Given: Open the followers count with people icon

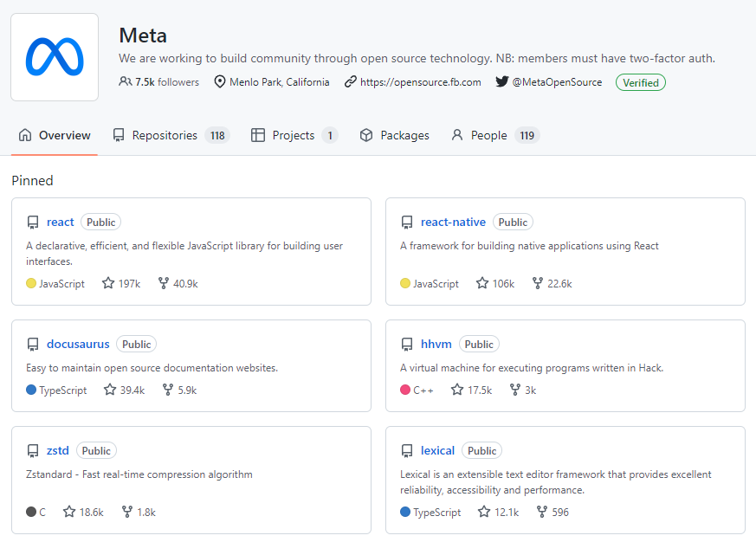Looking at the screenshot, I should click(159, 82).
